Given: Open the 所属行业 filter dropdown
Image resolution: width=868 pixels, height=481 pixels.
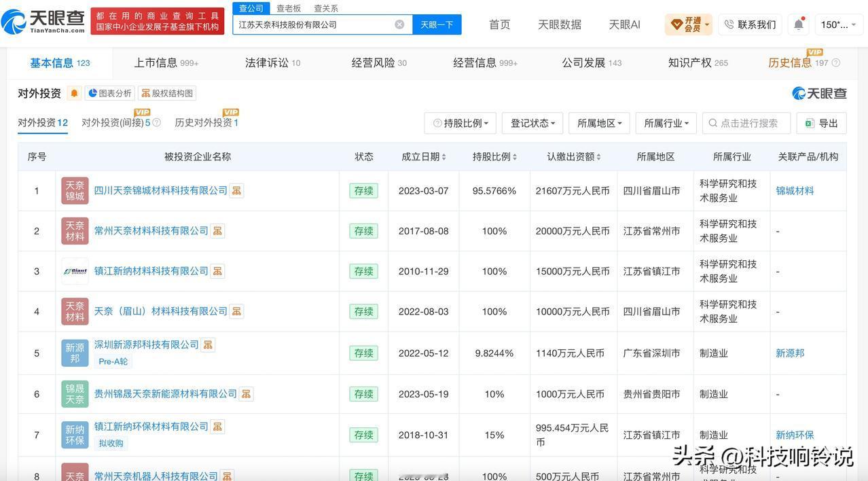Looking at the screenshot, I should pyautogui.click(x=666, y=123).
